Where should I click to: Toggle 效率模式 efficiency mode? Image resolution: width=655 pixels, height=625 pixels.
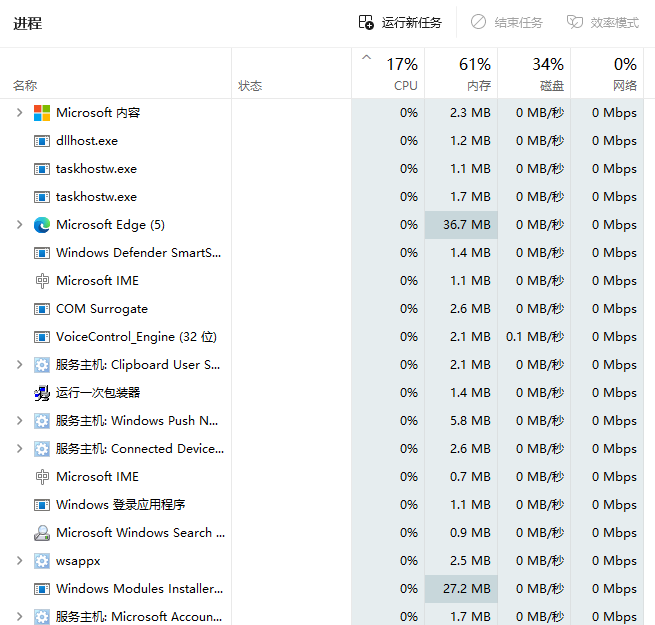[602, 22]
